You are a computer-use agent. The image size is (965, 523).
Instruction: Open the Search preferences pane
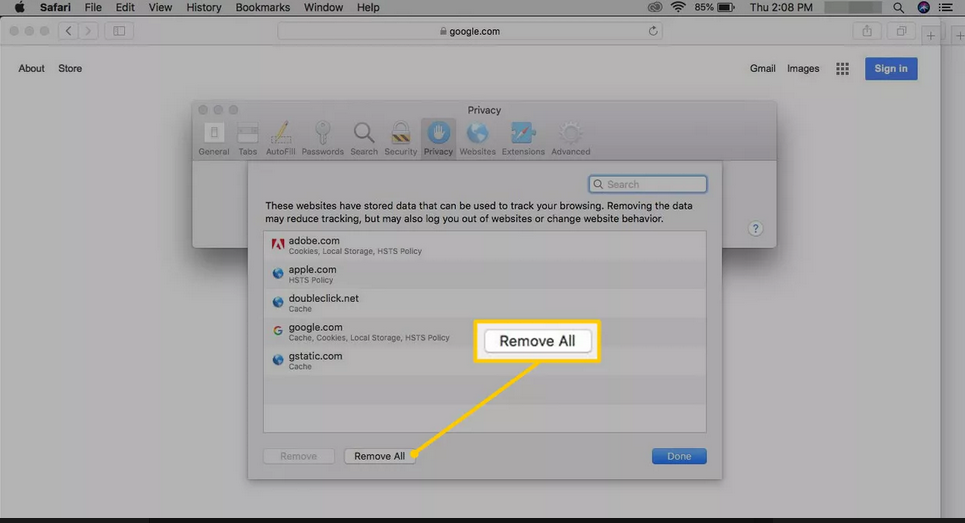[x=364, y=139]
